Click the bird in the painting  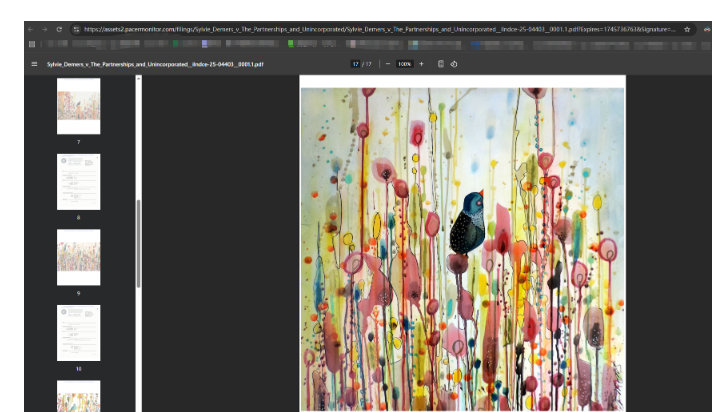[x=468, y=223]
